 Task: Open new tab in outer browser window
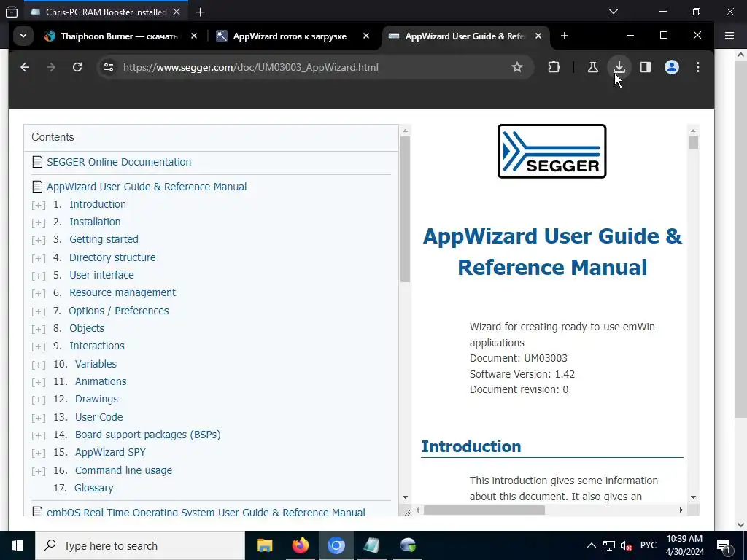click(200, 12)
